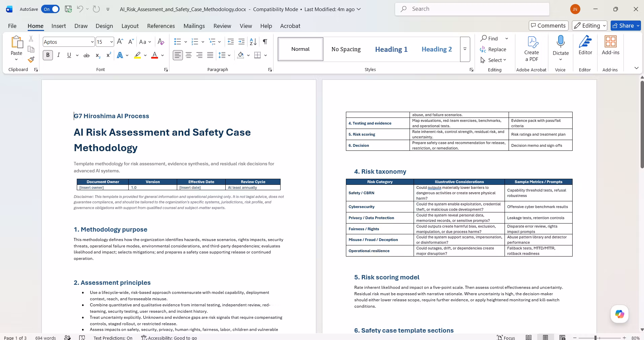Click the Copy icon in Clipboard
This screenshot has width=644, height=340.
[31, 49]
